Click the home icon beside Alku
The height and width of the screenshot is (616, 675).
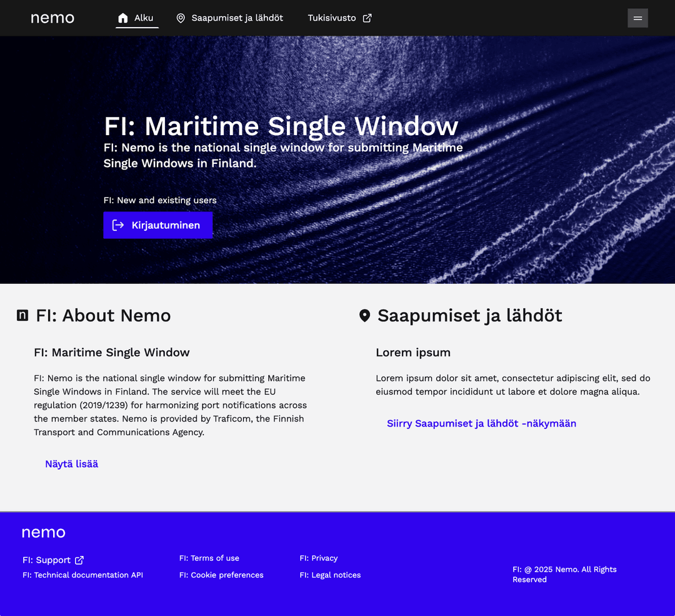click(x=123, y=18)
